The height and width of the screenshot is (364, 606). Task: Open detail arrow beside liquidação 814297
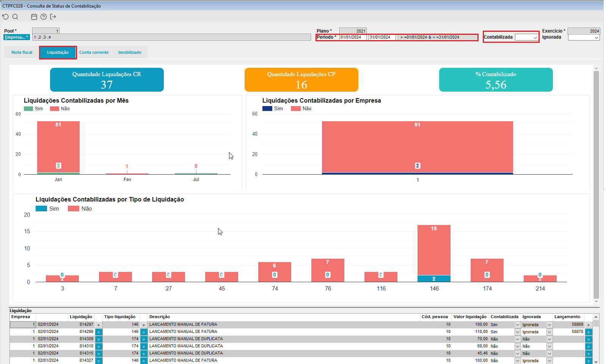coord(99,325)
